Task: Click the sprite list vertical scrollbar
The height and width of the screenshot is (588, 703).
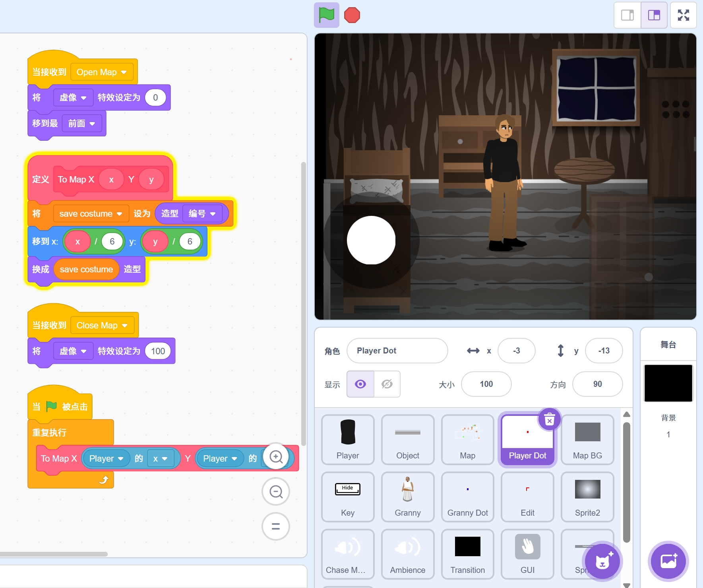Action: [x=626, y=481]
